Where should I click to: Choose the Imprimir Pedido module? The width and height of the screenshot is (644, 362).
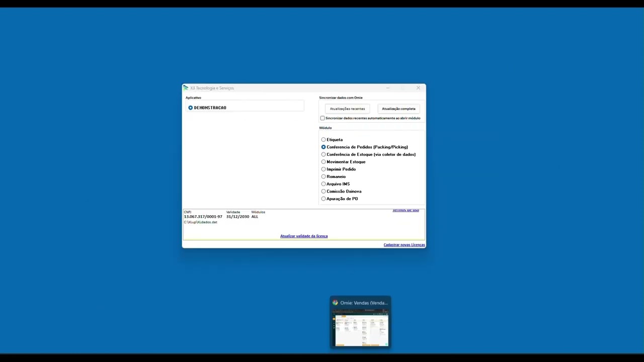[x=324, y=169]
